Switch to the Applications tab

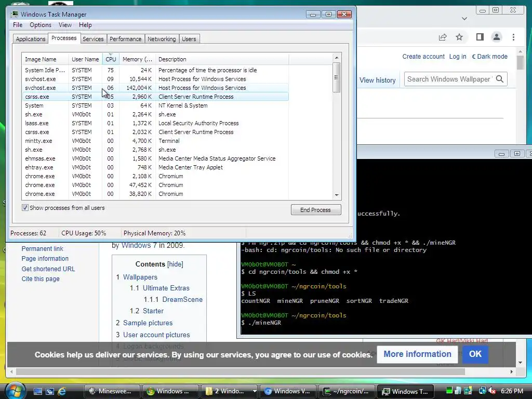pyautogui.click(x=31, y=39)
